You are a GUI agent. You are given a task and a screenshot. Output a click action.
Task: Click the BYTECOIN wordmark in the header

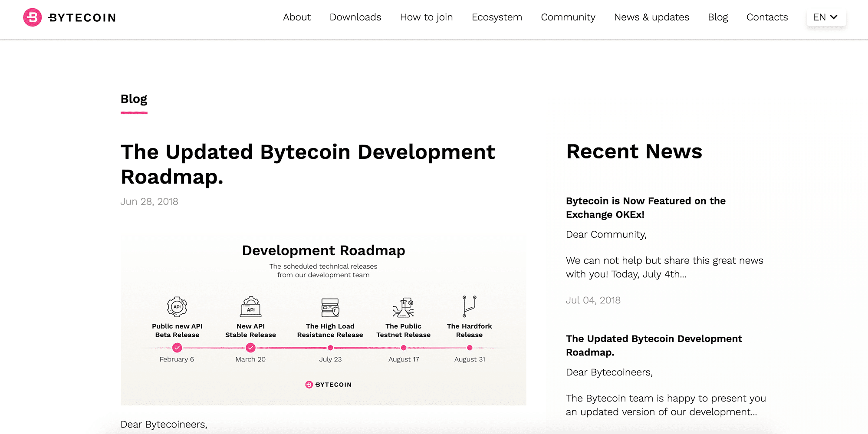click(82, 18)
